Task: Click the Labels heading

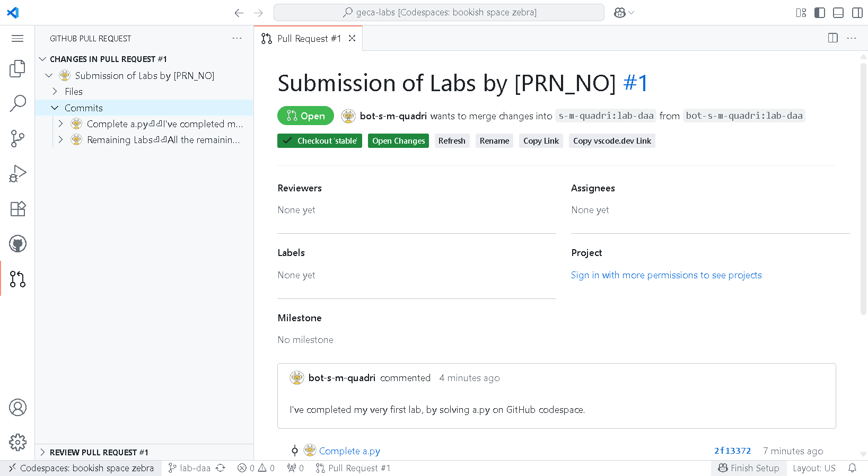Action: 291,253
